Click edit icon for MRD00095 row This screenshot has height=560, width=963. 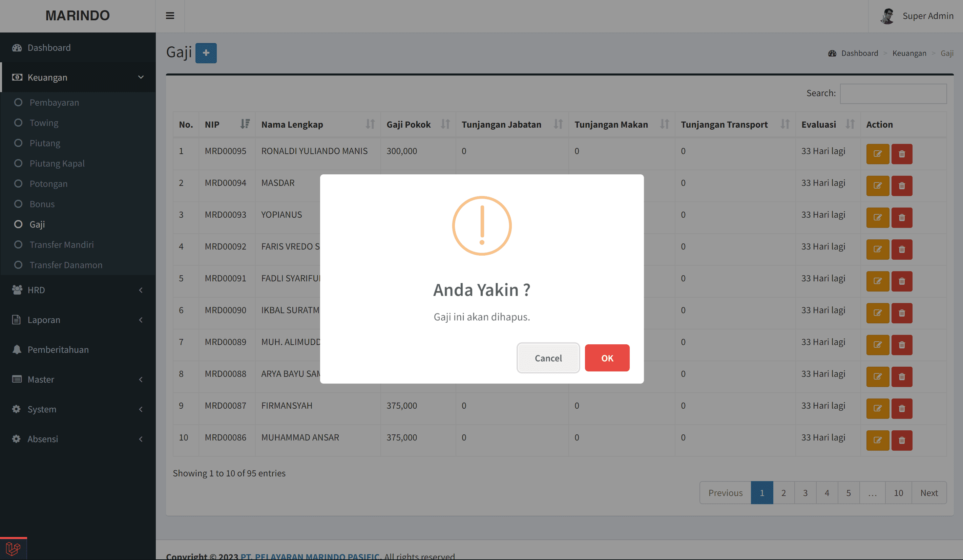tap(877, 154)
